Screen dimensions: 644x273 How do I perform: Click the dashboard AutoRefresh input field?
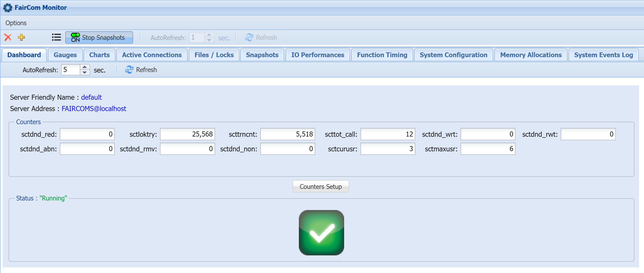tap(71, 70)
